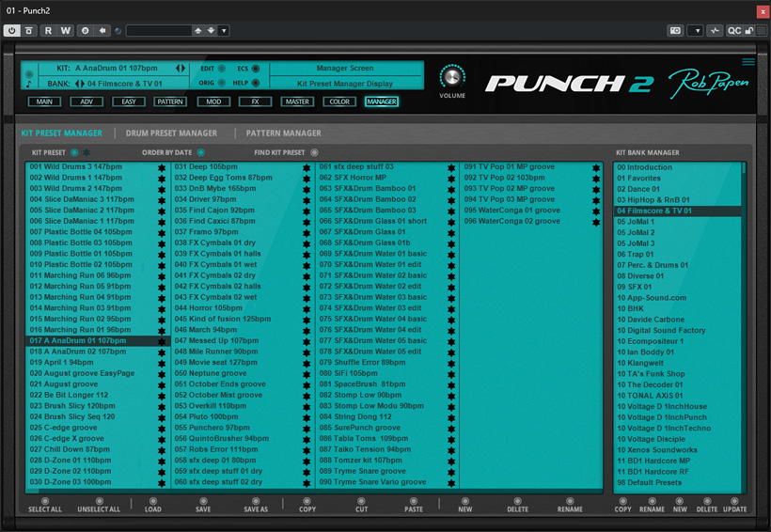The width and height of the screenshot is (771, 532).
Task: Toggle the HELP button
Action: pyautogui.click(x=256, y=83)
